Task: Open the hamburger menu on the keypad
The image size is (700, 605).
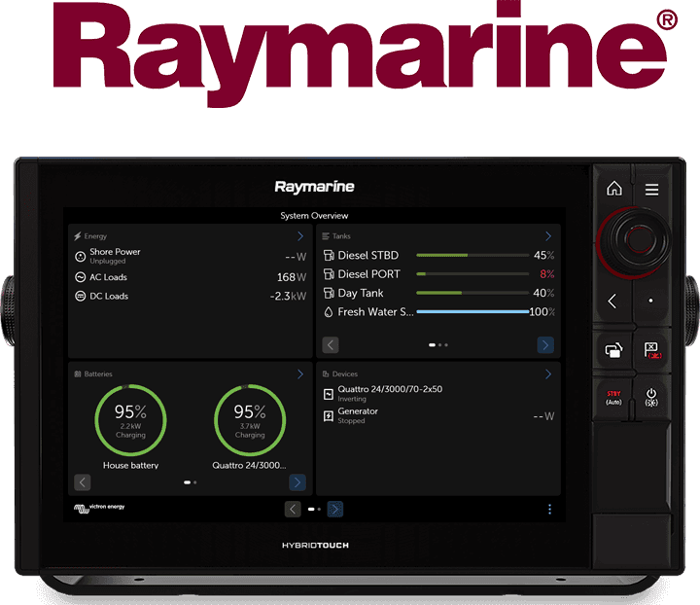Action: (x=651, y=190)
